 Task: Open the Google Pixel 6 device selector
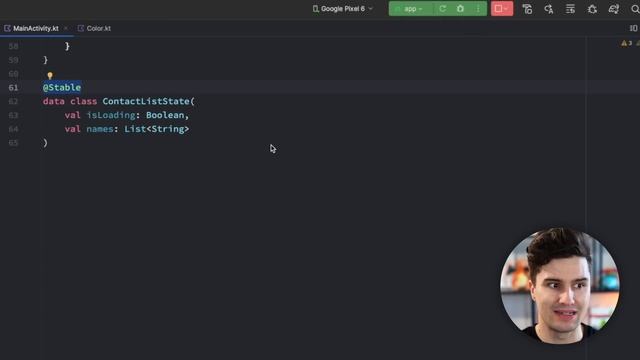[342, 9]
